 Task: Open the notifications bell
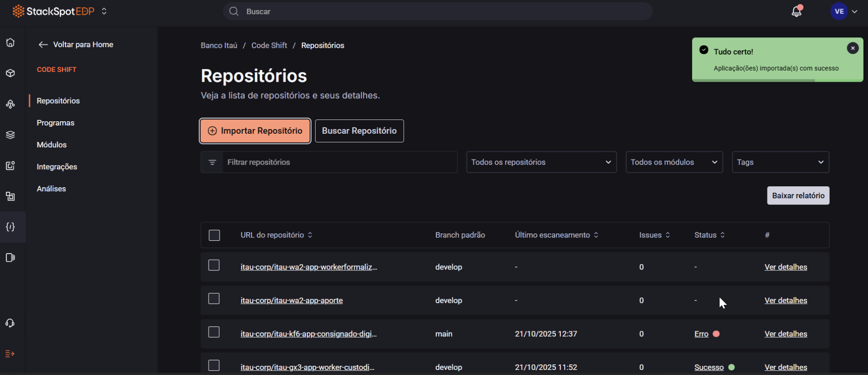[796, 12]
